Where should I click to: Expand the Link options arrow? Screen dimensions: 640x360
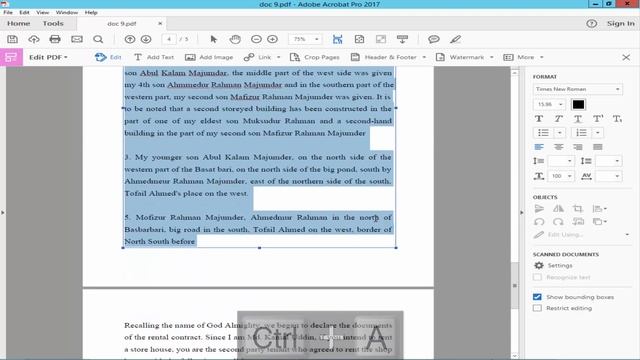pyautogui.click(x=279, y=57)
